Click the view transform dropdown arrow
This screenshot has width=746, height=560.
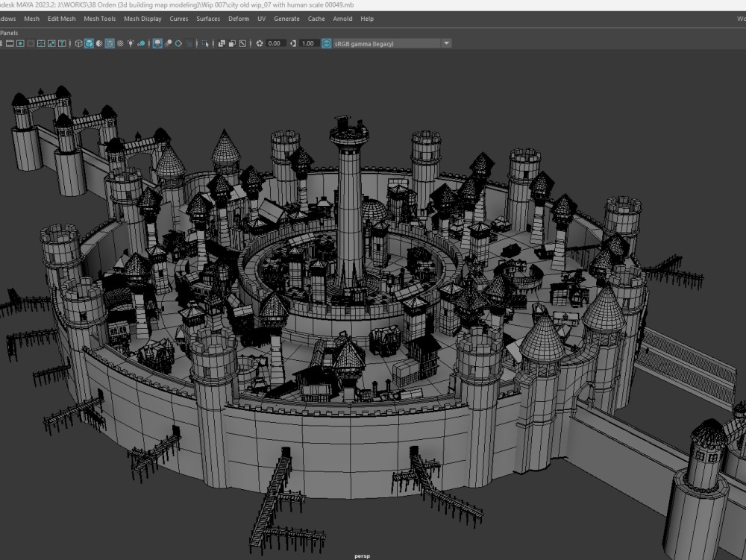click(x=446, y=43)
